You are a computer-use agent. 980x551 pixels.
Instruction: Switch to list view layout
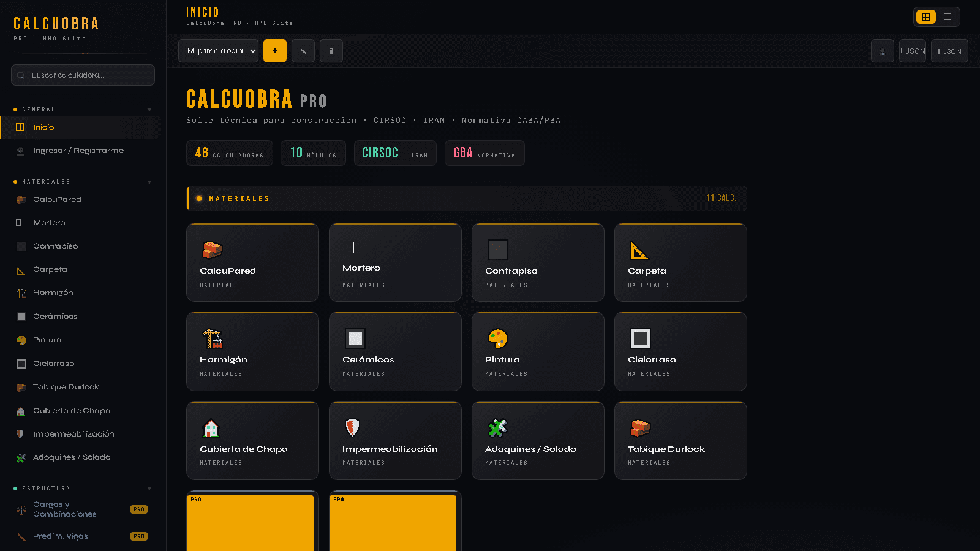coord(948,17)
